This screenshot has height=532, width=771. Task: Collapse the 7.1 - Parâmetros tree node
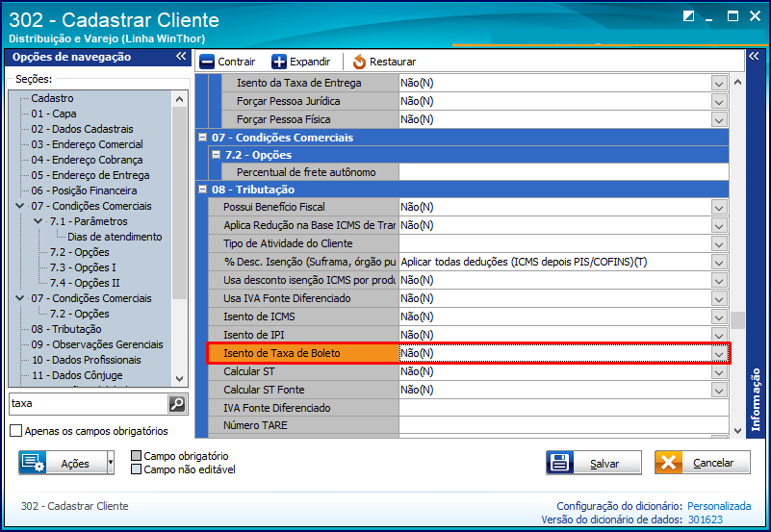(39, 221)
